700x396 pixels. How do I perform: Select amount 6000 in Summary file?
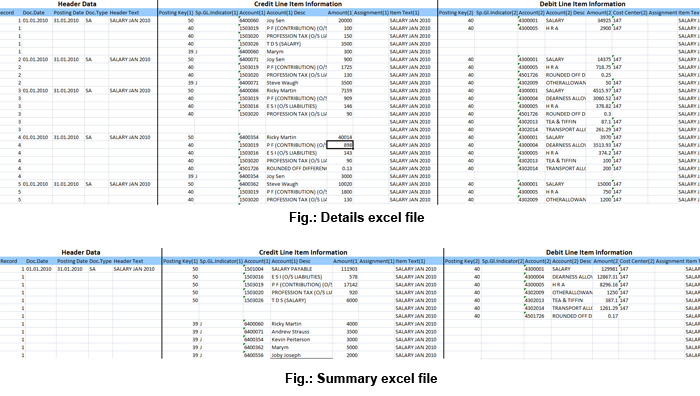[x=352, y=300]
